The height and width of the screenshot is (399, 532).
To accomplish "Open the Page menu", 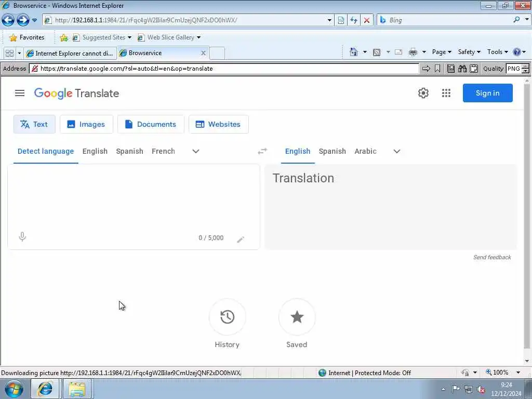I will click(x=442, y=52).
